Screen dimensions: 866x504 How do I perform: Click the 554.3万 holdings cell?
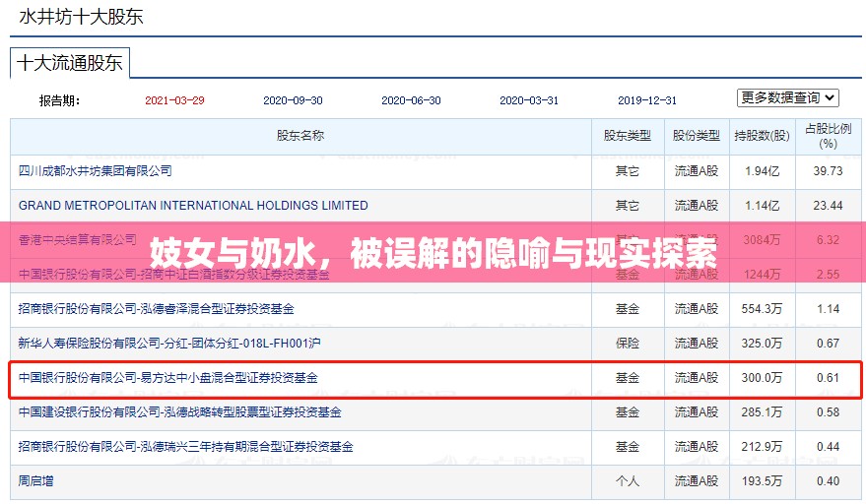[763, 308]
